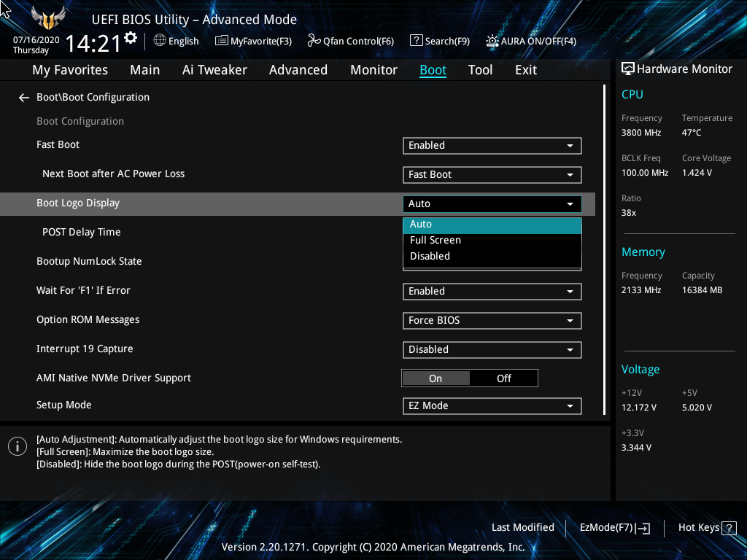Viewport: 747px width, 560px height.
Task: Click +3.3V value 3.344 V
Action: [x=636, y=448]
